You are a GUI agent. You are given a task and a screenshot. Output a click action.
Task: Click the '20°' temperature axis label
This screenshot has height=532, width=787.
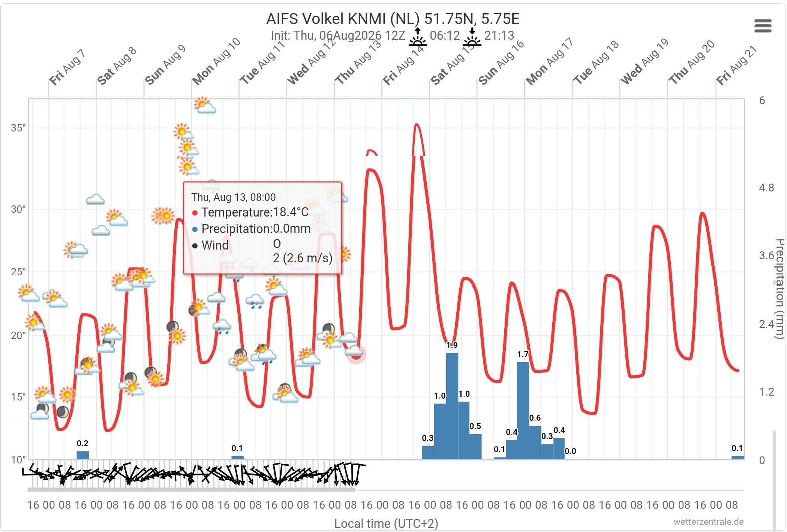[18, 335]
